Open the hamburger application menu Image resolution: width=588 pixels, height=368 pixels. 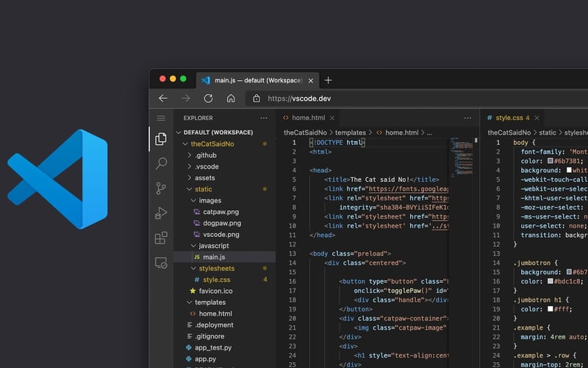[x=161, y=118]
